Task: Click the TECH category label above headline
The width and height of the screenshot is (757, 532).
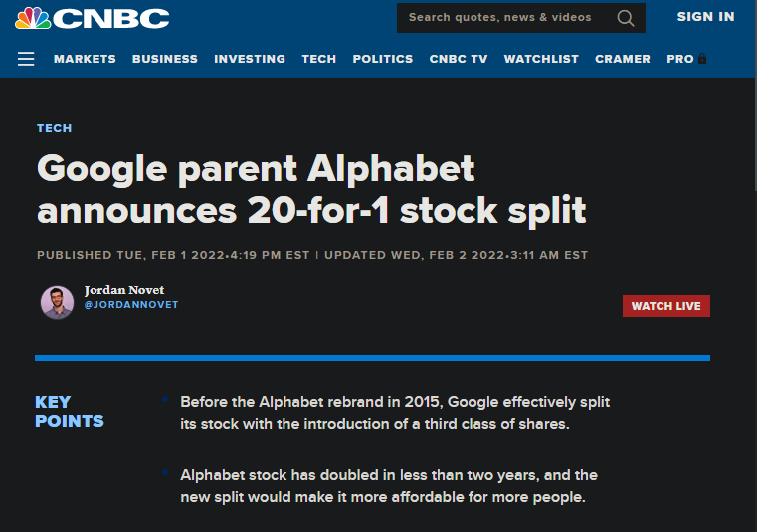Action: point(54,128)
